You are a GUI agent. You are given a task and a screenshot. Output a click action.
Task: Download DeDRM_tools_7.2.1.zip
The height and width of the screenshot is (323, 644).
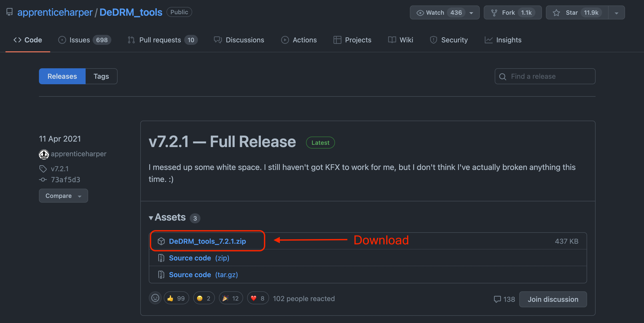pyautogui.click(x=207, y=241)
